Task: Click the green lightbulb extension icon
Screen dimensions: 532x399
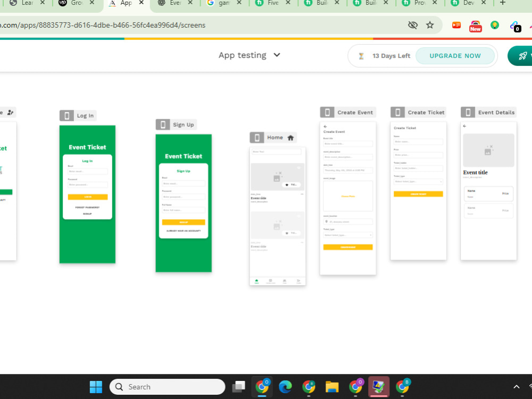Action: point(495,25)
